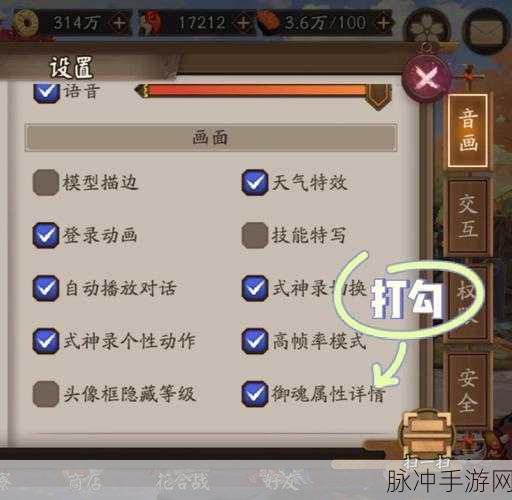The image size is (512, 500).
Task: Switch to the 交互 settings tab
Action: click(x=468, y=217)
